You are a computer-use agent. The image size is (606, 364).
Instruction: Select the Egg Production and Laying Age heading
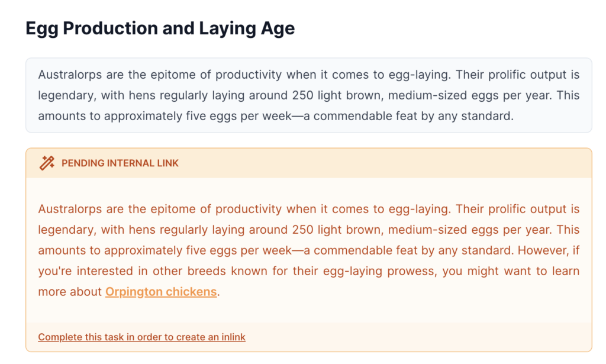(160, 28)
